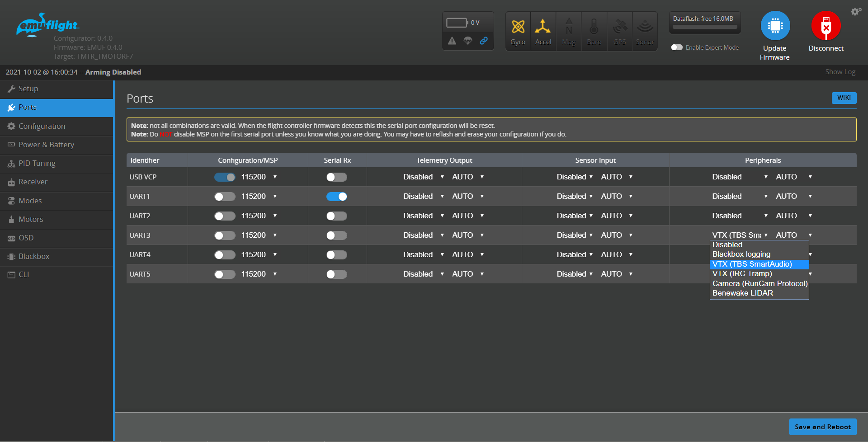
Task: Enable Serial Rx on UART5
Action: (337, 274)
